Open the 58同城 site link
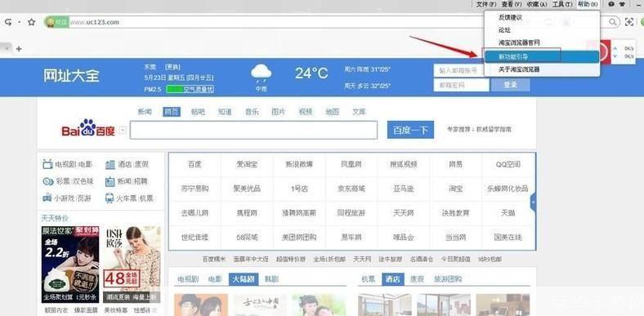This screenshot has width=644, height=316. click(247, 238)
